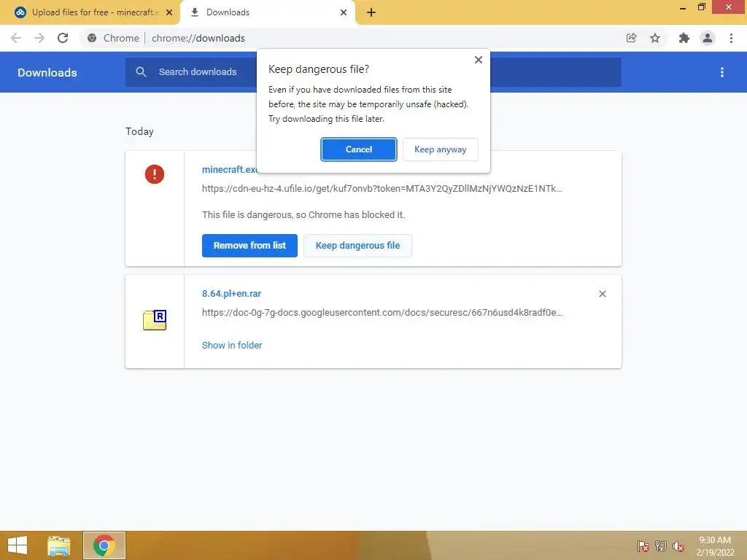Close the Downloads tab
Image resolution: width=747 pixels, height=560 pixels.
[x=344, y=12]
